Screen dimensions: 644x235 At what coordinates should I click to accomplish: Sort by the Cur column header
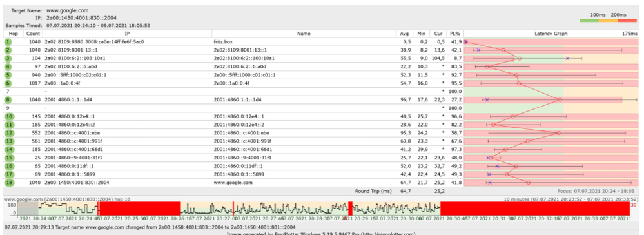pos(438,34)
